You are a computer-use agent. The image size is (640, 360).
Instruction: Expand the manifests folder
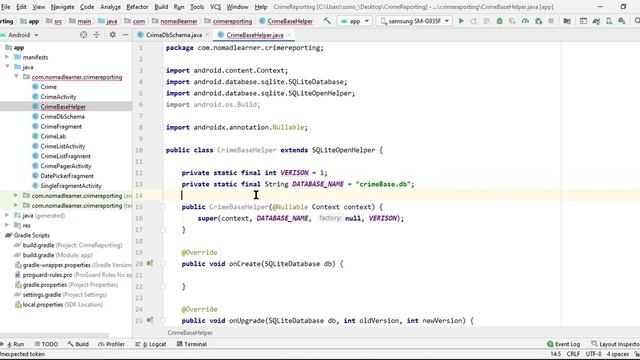click(7, 57)
